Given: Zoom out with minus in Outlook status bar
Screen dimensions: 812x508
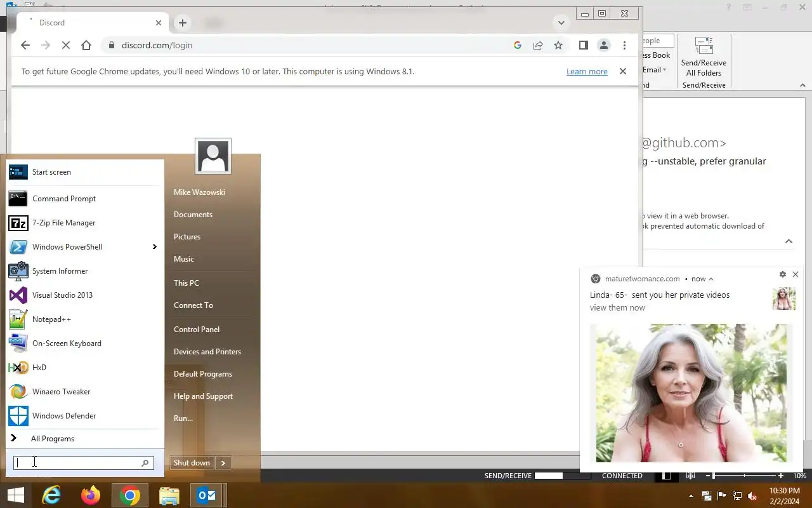Looking at the screenshot, I should pyautogui.click(x=709, y=476).
